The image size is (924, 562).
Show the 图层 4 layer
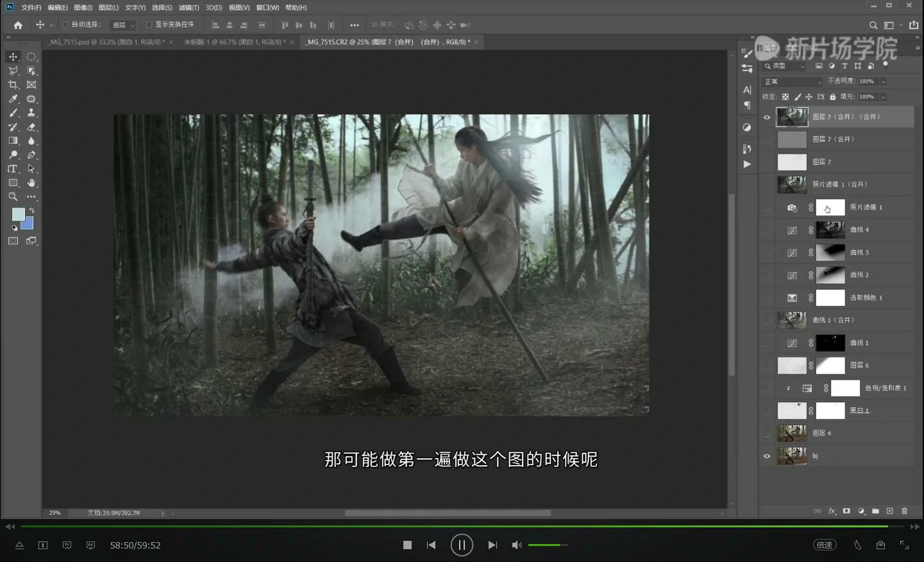767,433
